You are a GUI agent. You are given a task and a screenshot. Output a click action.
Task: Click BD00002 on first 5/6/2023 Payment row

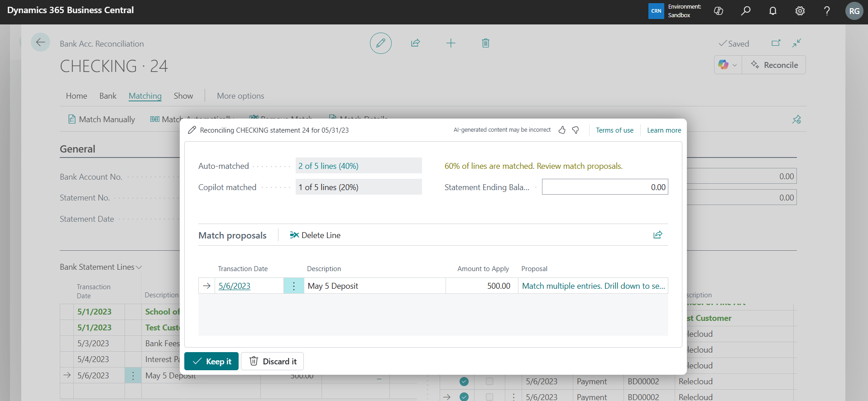[643, 382]
